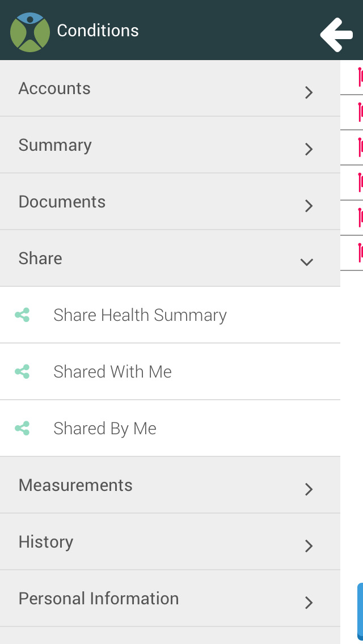Open Personal Information menu section
363x644 pixels.
(170, 599)
